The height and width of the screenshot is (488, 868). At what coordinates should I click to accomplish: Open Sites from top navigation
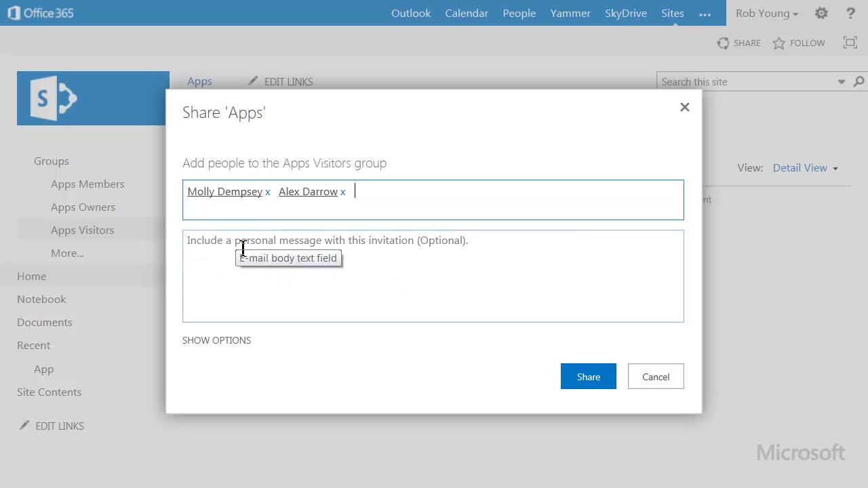click(x=673, y=14)
